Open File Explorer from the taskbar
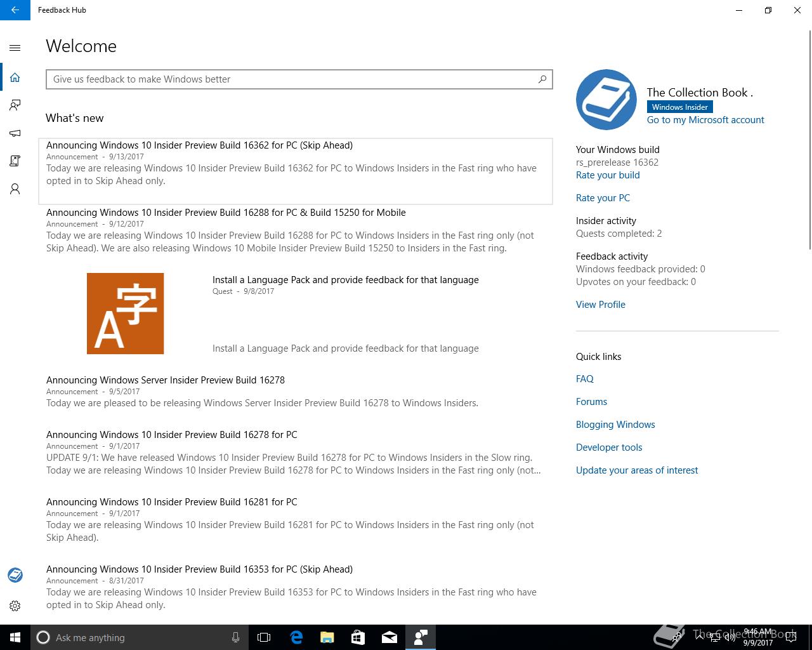Image resolution: width=812 pixels, height=650 pixels. (x=327, y=637)
